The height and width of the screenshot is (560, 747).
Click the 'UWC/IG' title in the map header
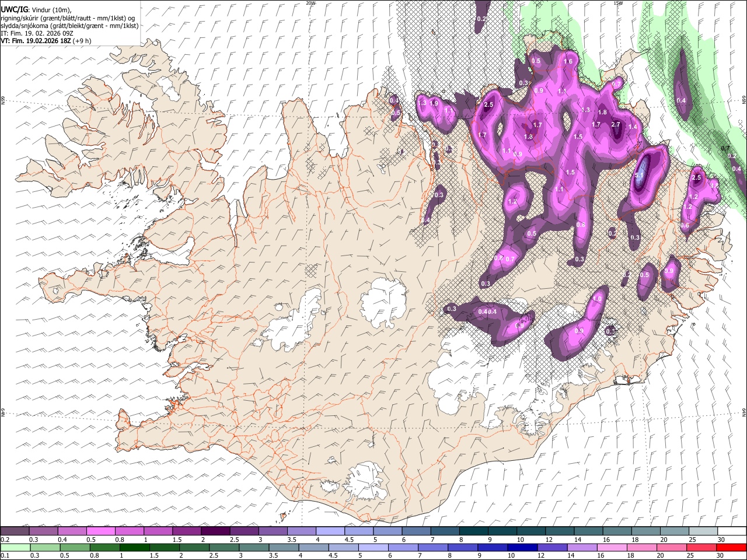(14, 9)
